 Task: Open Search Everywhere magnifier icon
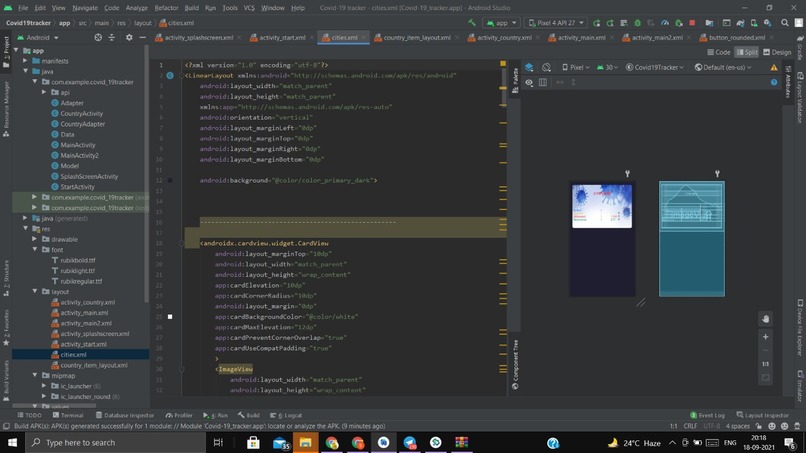pos(784,23)
